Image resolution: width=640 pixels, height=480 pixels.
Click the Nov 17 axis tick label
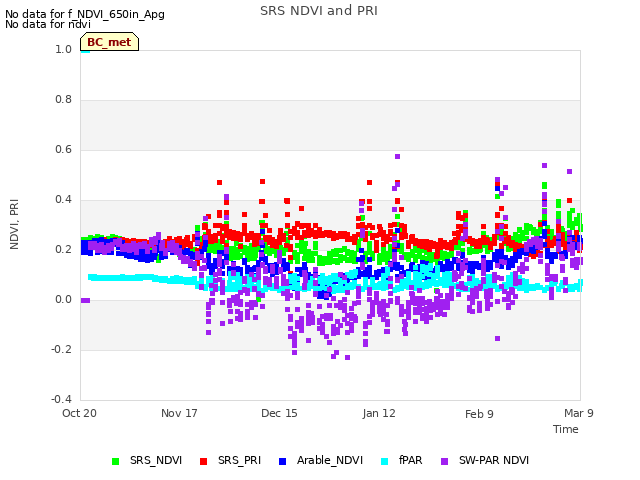[x=179, y=413]
